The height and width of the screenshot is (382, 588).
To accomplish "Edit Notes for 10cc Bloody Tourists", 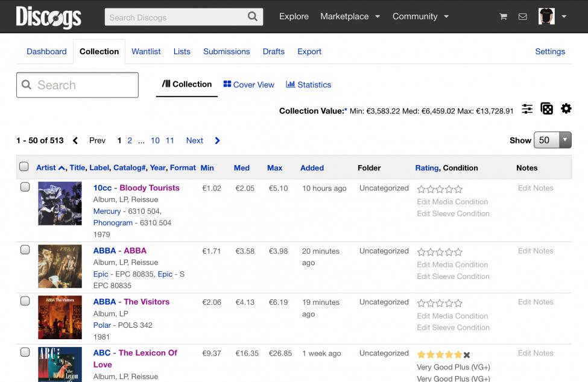I will pos(536,188).
